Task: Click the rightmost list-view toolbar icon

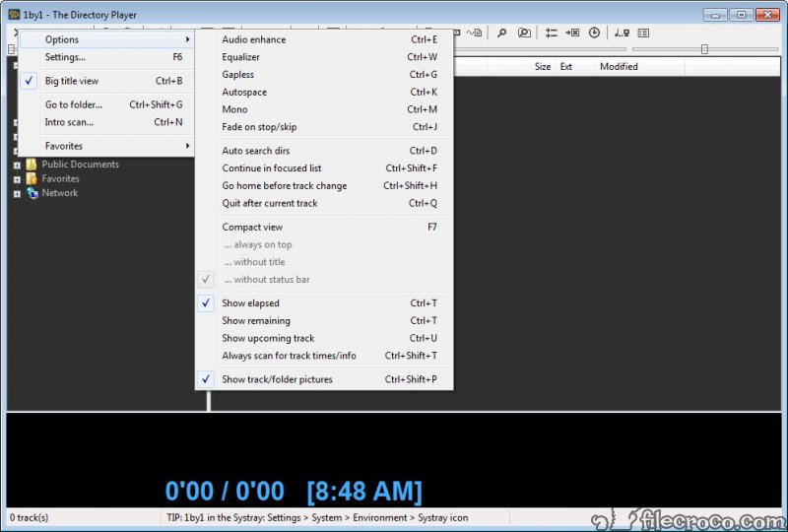Action: [x=643, y=33]
